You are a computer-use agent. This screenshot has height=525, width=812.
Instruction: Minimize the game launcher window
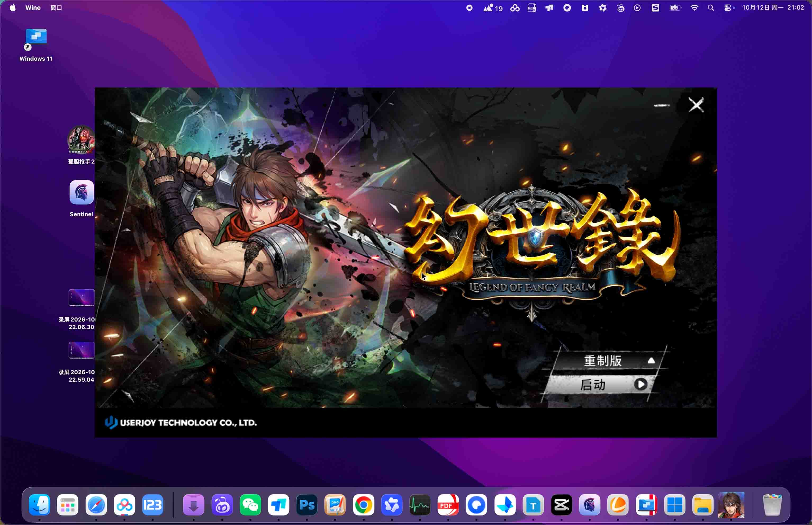coord(661,105)
